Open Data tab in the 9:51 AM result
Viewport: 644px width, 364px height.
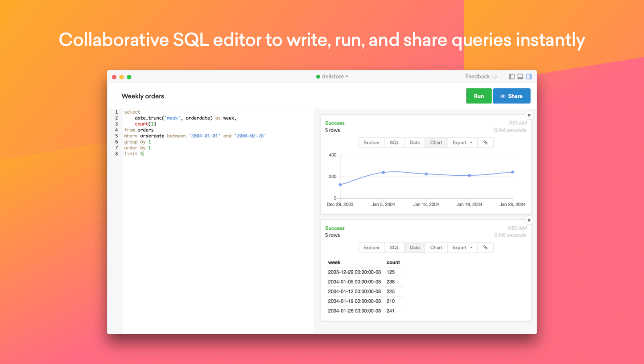[x=415, y=143]
